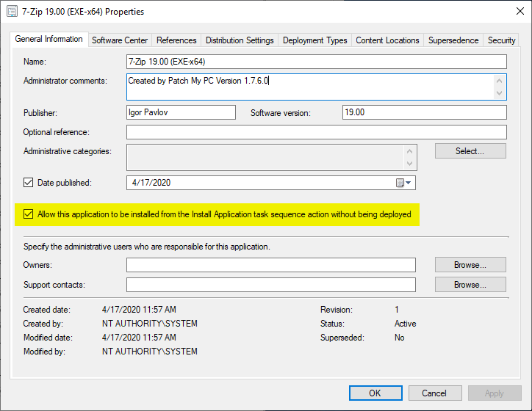Image resolution: width=532 pixels, height=411 pixels.
Task: Focus the Administrator comments text box
Action: click(317, 87)
